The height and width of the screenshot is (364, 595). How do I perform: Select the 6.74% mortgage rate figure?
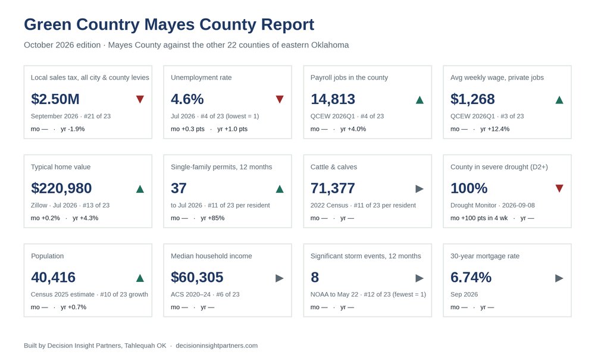(471, 277)
